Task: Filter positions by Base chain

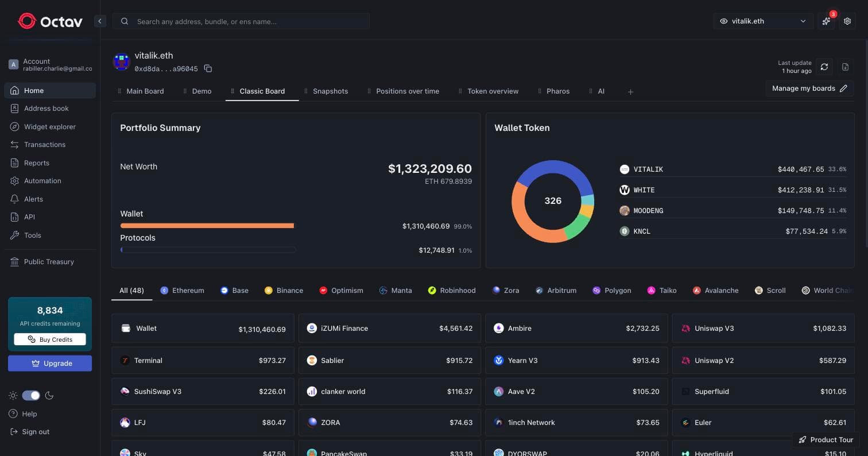Action: pos(234,291)
